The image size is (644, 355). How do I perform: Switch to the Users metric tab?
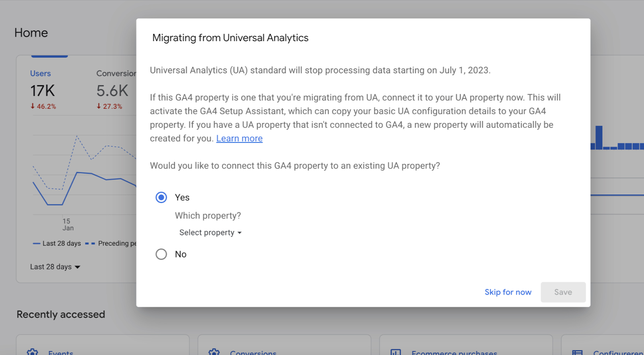(x=40, y=74)
